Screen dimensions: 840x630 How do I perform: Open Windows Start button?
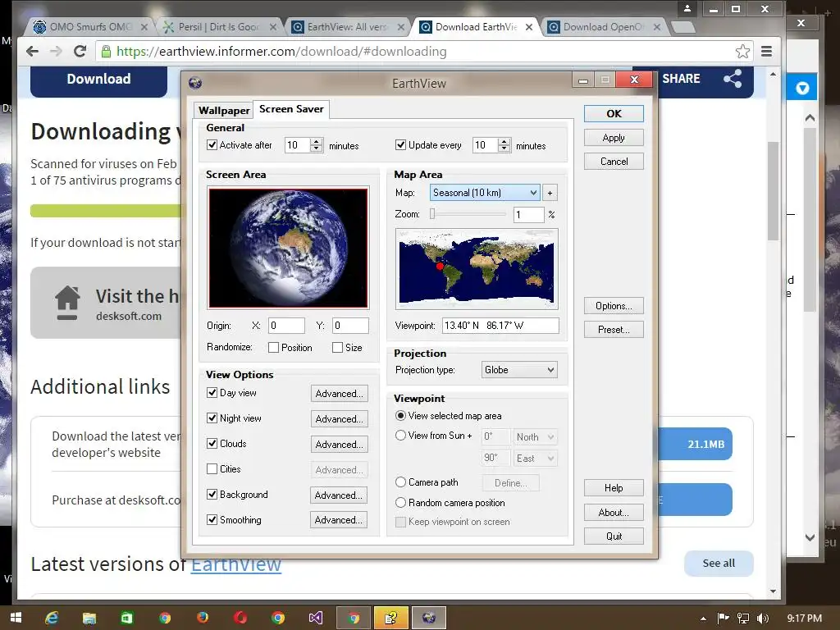(16, 618)
